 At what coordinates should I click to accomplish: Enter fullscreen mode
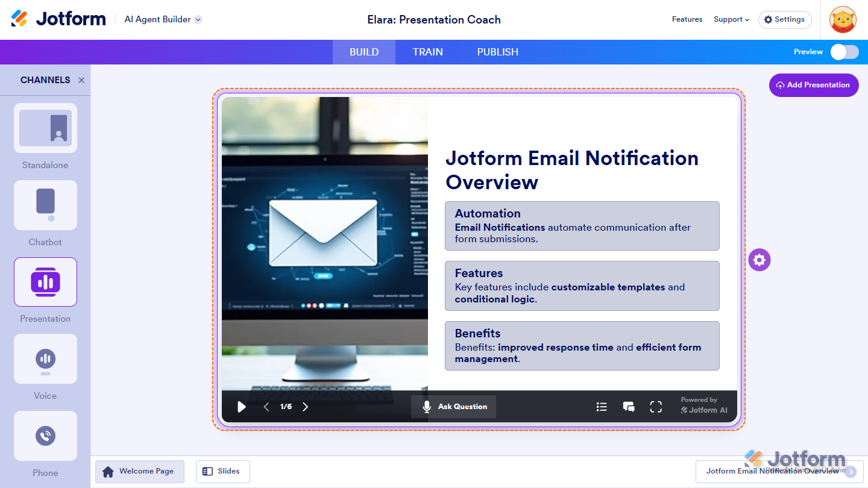click(x=656, y=407)
